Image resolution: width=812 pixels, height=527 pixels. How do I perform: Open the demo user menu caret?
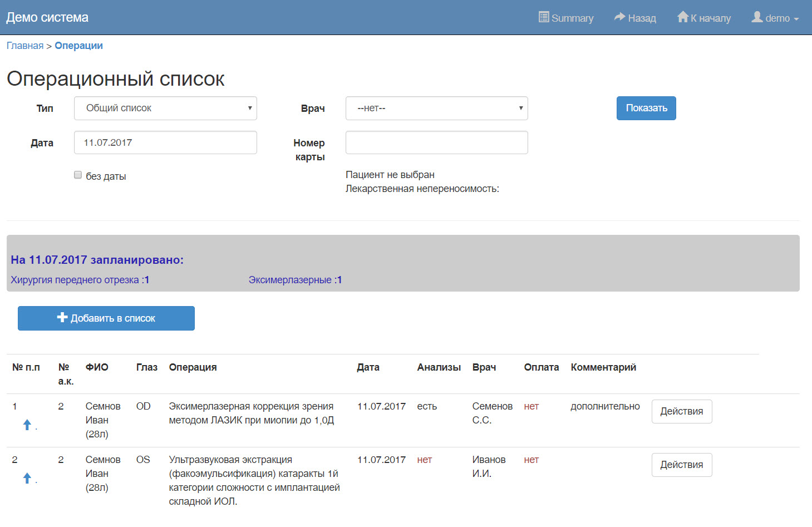pos(796,19)
